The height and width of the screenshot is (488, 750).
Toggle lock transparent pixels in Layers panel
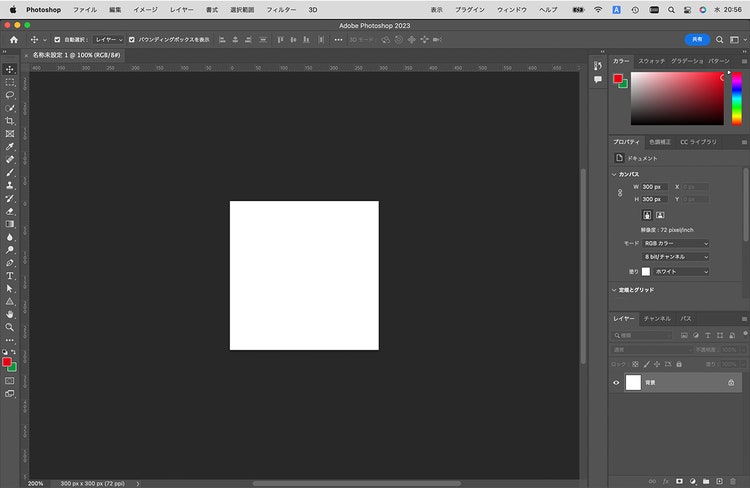point(635,364)
